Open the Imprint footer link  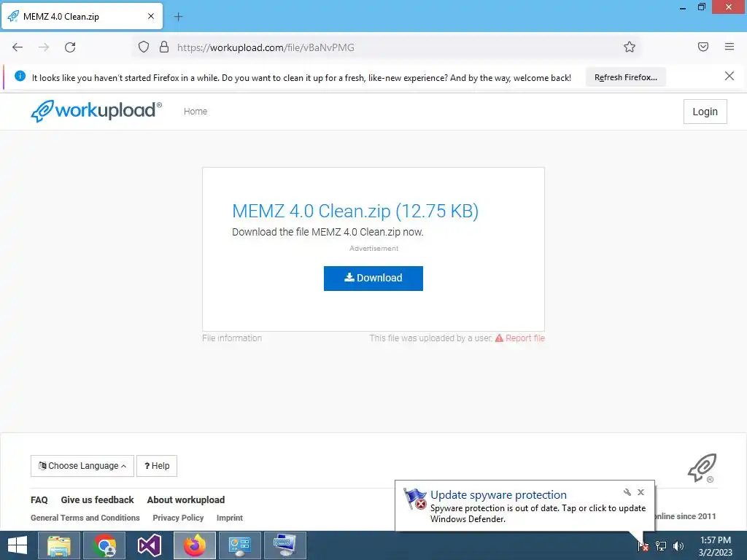(x=230, y=518)
